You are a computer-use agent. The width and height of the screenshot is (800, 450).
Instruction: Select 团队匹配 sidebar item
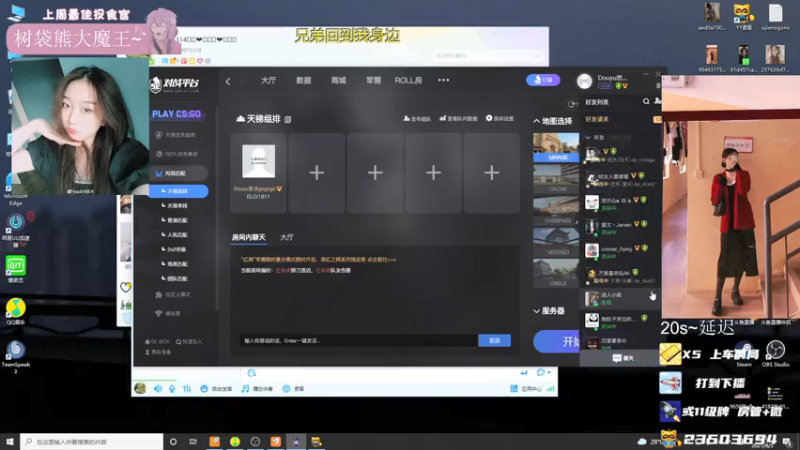[175, 279]
